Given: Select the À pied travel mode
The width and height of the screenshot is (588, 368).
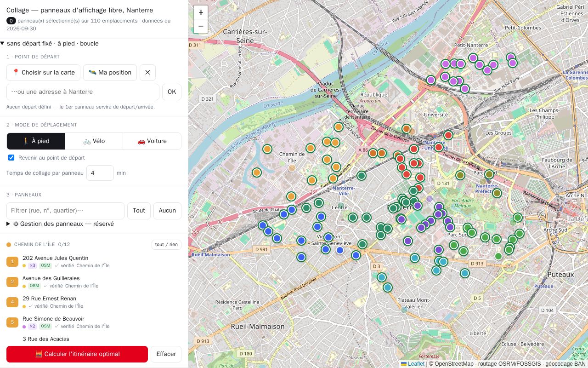Looking at the screenshot, I should point(36,141).
